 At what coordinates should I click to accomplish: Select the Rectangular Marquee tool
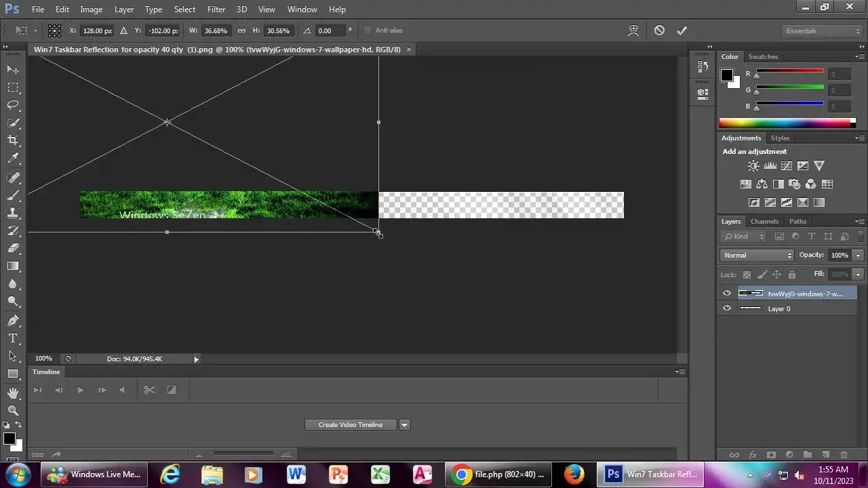tap(13, 87)
